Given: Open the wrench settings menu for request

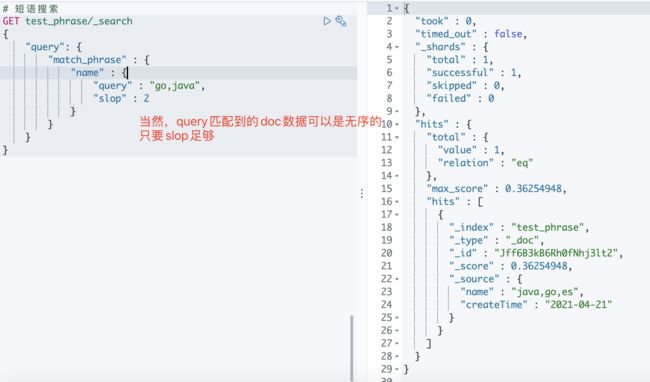Looking at the screenshot, I should tap(341, 21).
